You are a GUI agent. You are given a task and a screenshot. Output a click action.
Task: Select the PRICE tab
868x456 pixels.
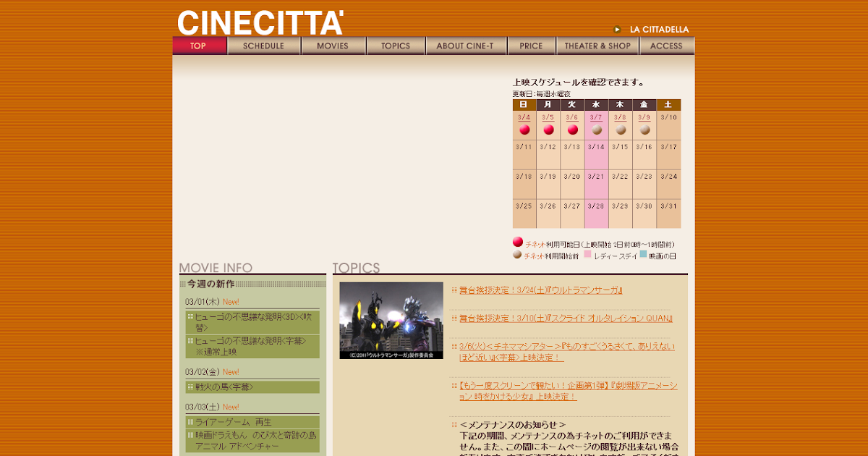tap(531, 46)
